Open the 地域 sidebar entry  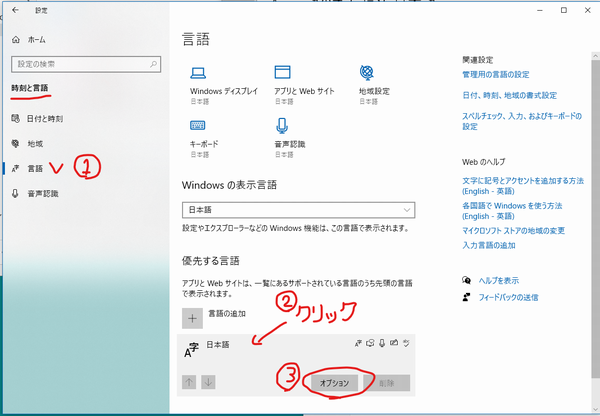35,144
